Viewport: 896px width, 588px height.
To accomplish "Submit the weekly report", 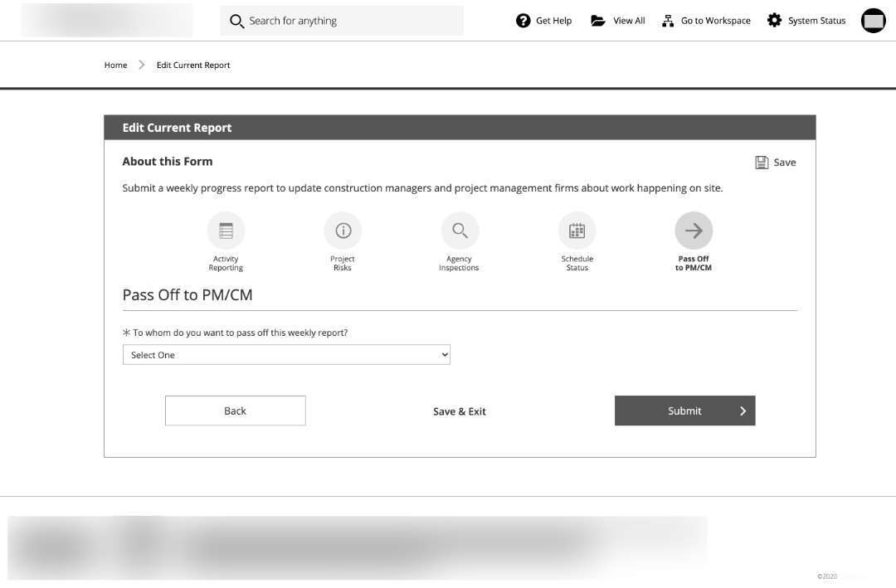I will coord(684,411).
